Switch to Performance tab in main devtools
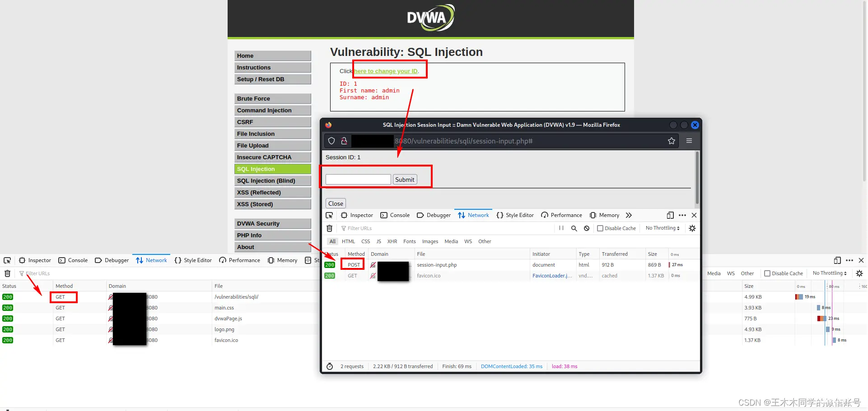 (239, 260)
